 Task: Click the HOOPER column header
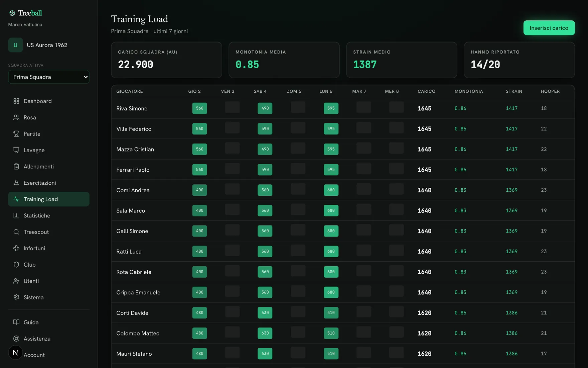click(x=550, y=91)
